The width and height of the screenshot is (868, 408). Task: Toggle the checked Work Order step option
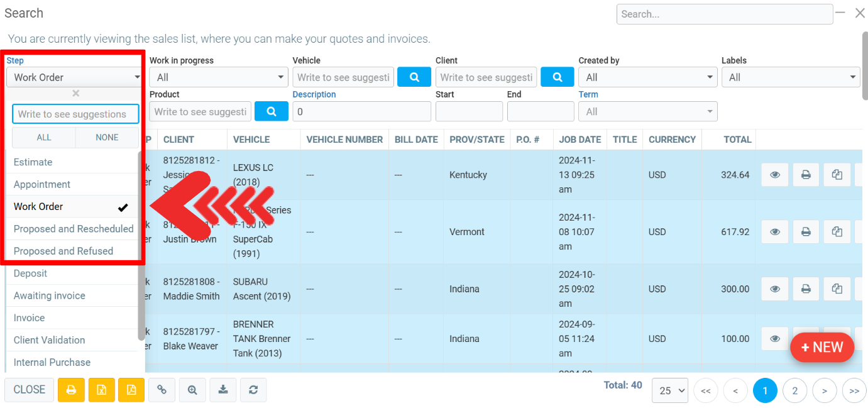(72, 207)
